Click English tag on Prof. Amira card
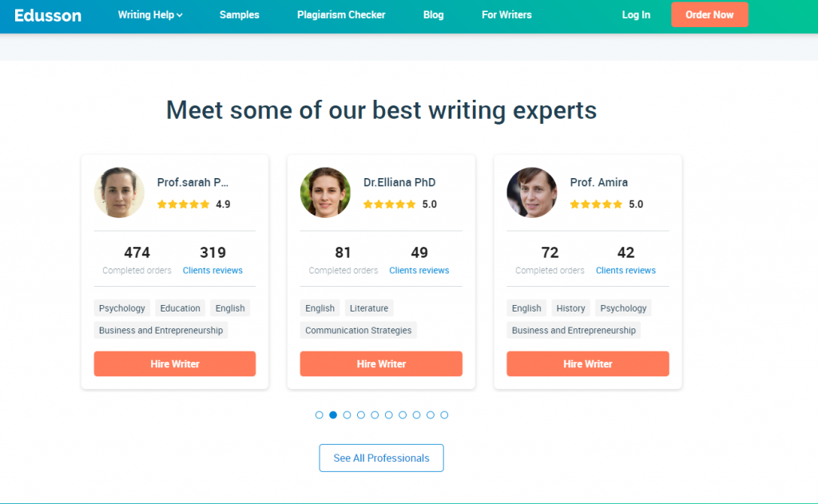Screen dimensions: 818x504 [526, 308]
